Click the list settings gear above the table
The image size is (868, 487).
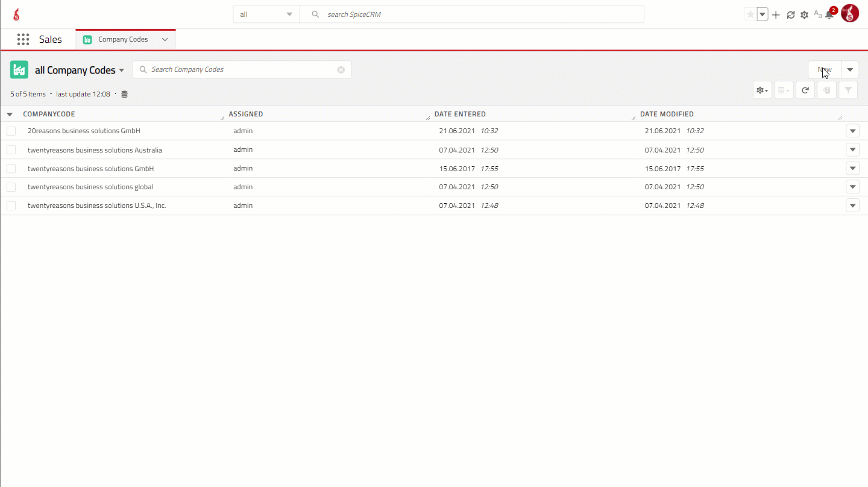pyautogui.click(x=761, y=89)
